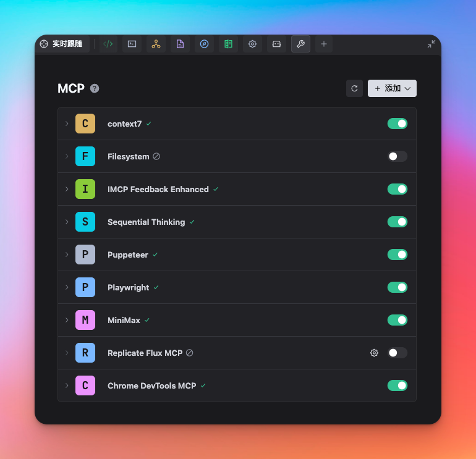476x459 pixels.
Task: Open the gear settings tab icon
Action: point(252,44)
